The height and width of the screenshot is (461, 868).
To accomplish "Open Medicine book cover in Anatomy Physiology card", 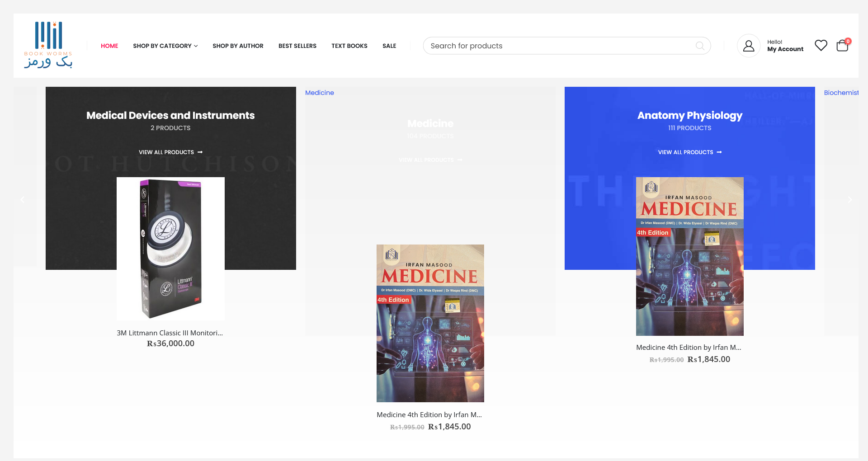I will click(690, 256).
